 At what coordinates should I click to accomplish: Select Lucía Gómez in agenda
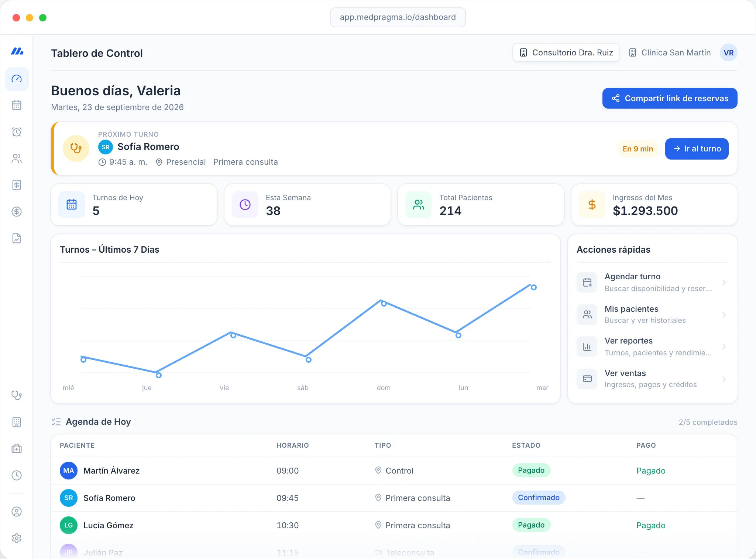click(109, 525)
